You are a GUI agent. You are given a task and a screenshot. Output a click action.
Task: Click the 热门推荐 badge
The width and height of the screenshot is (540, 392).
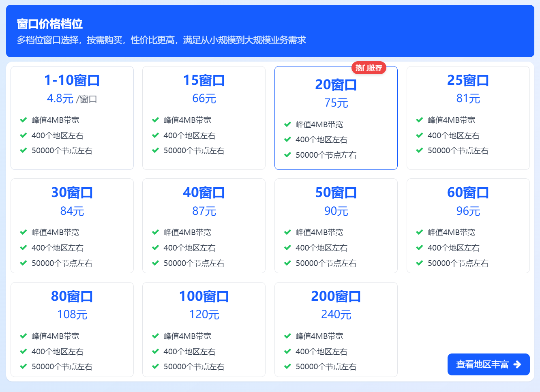point(369,68)
